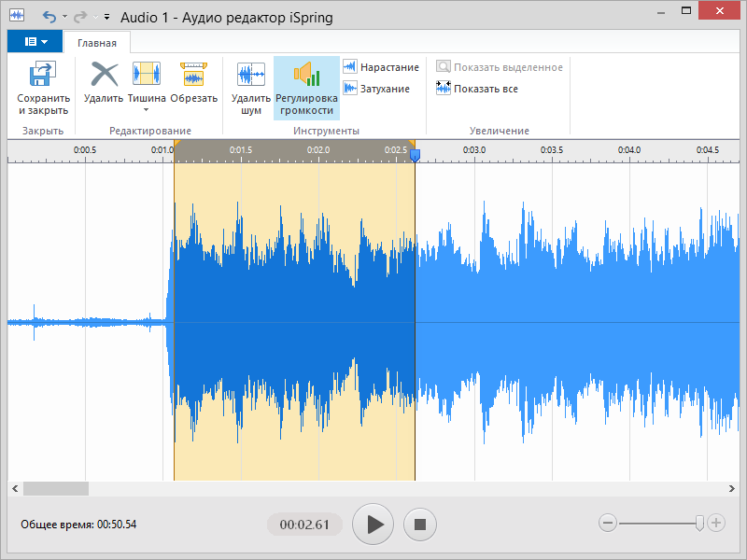Open Volume Adjustment (Регулировка громкости)
Screen dimensions: 747x560
click(x=306, y=88)
